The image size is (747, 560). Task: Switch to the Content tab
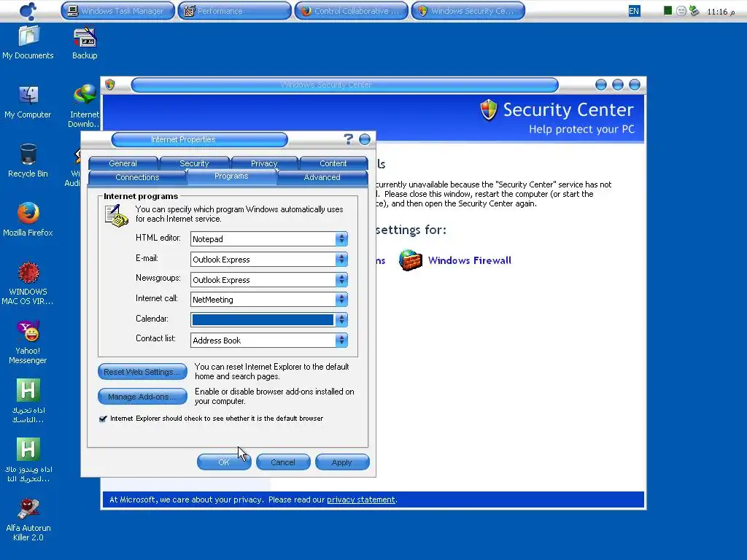tap(333, 163)
